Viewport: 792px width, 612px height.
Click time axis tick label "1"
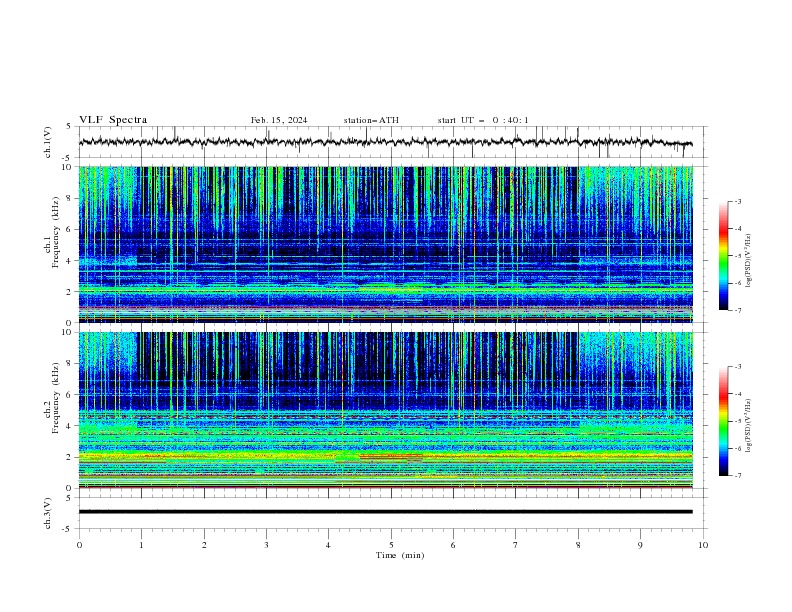141,545
